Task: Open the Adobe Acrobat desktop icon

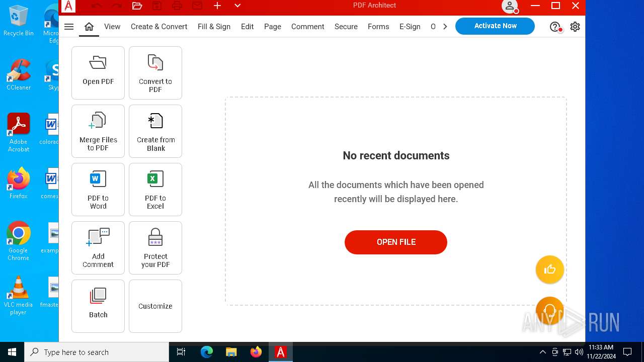Action: (x=19, y=133)
